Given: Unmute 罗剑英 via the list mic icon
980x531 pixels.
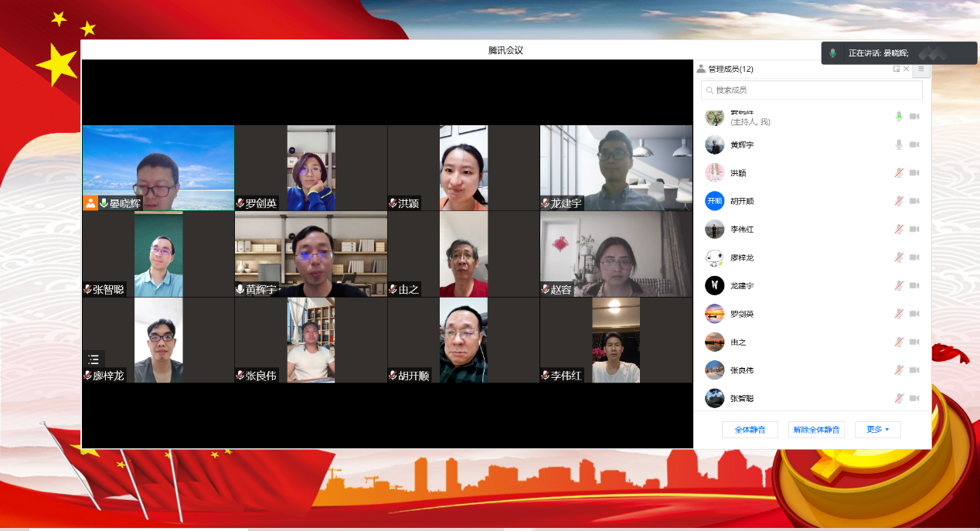Looking at the screenshot, I should click(898, 314).
